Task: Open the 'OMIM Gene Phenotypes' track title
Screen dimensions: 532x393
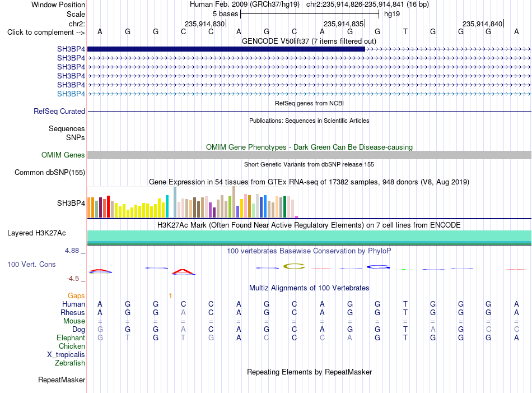Action: coord(309,147)
